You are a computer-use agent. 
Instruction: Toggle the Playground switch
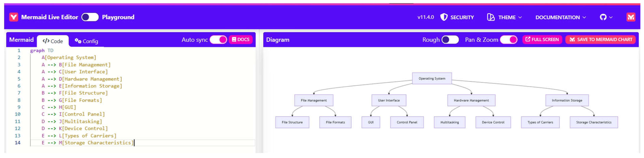point(90,17)
